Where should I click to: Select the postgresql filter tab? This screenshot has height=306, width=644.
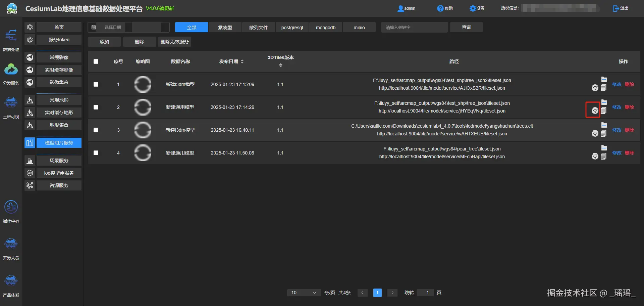point(292,27)
